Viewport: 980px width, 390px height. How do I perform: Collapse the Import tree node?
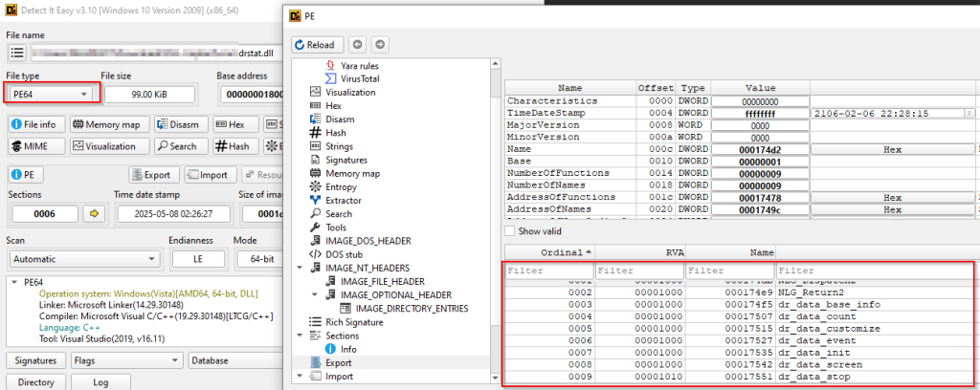click(301, 377)
